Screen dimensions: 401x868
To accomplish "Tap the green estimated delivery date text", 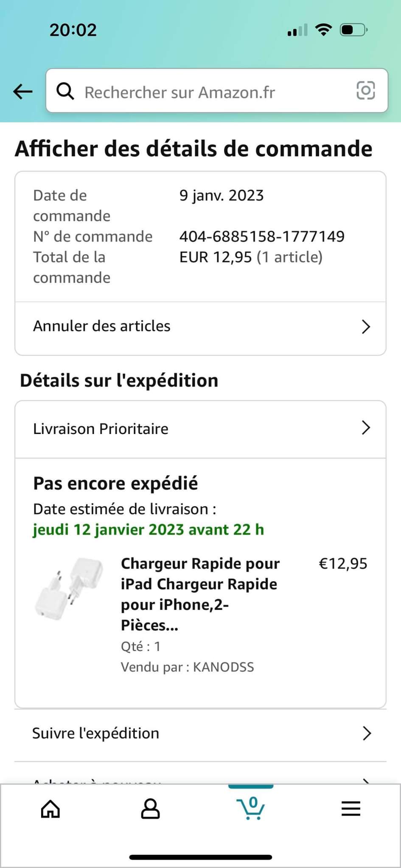I will pos(149,530).
